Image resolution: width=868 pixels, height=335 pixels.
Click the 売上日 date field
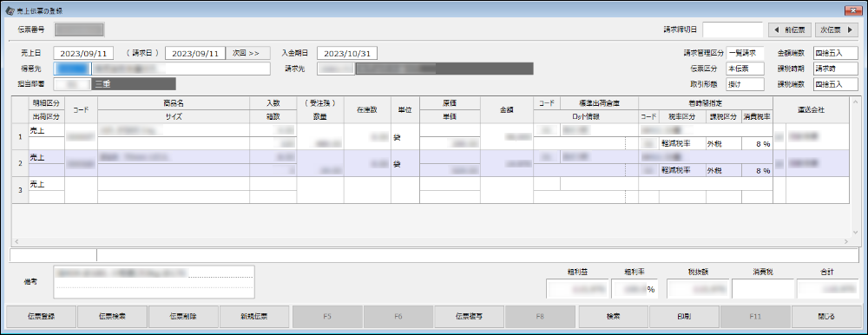coord(83,53)
